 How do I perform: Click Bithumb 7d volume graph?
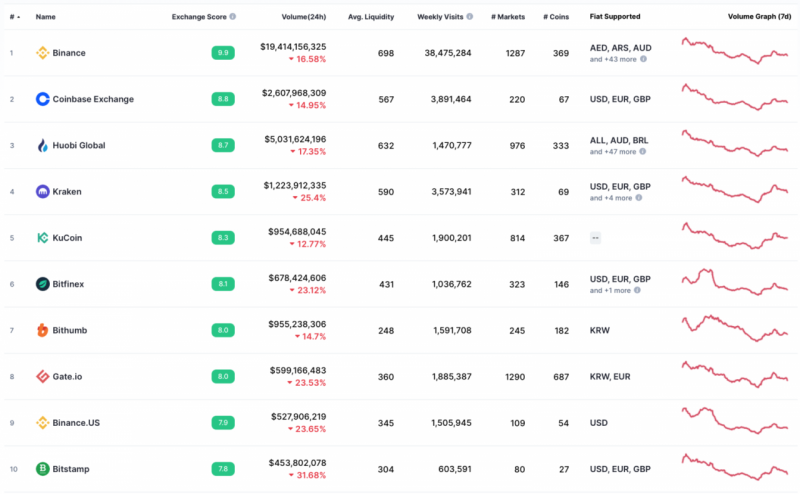735,328
